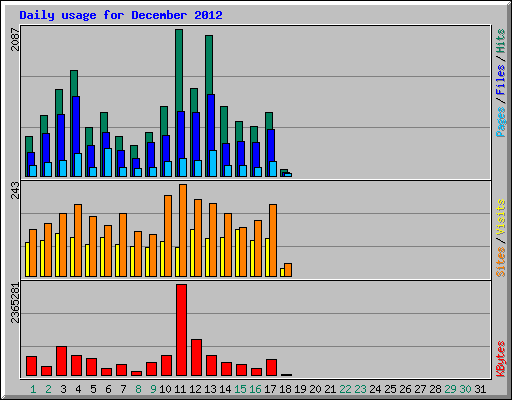
Task: Select day 11 on the x-axis
Action: click(x=180, y=389)
